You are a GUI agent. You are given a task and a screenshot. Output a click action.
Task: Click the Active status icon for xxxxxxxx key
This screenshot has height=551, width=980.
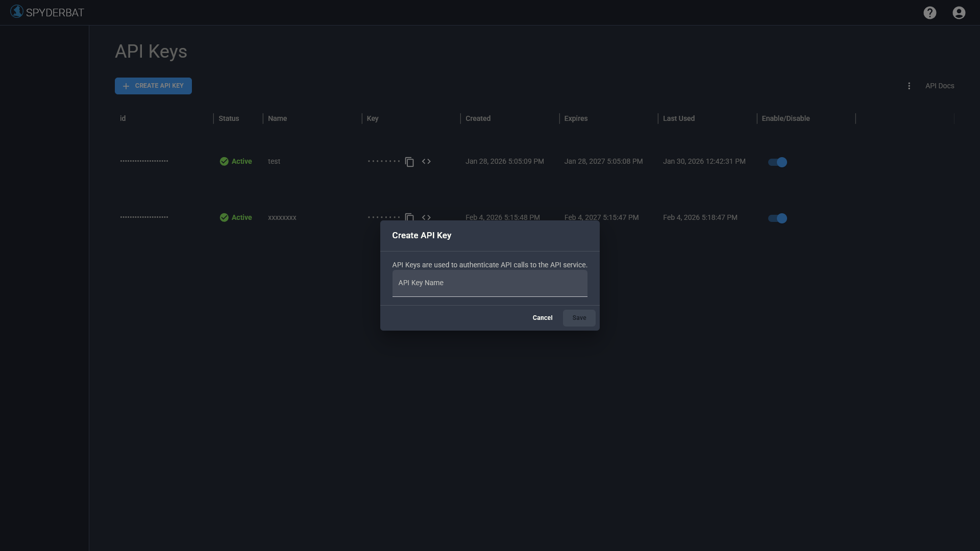224,217
